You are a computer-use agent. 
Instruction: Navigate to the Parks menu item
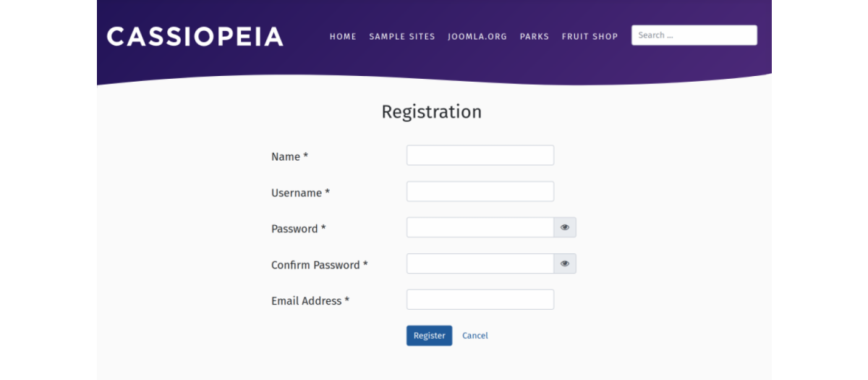(x=534, y=36)
